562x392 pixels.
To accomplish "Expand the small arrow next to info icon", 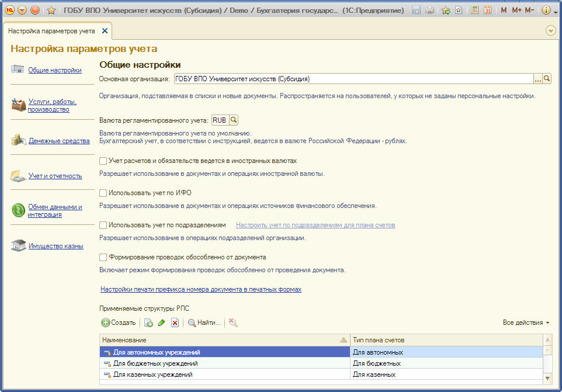I will 556,12.
